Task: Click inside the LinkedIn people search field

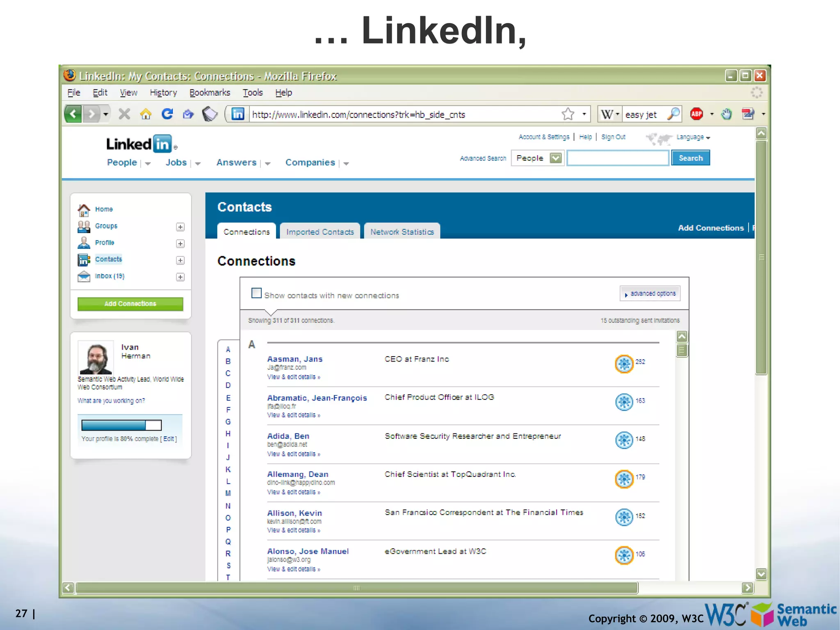Action: click(618, 158)
